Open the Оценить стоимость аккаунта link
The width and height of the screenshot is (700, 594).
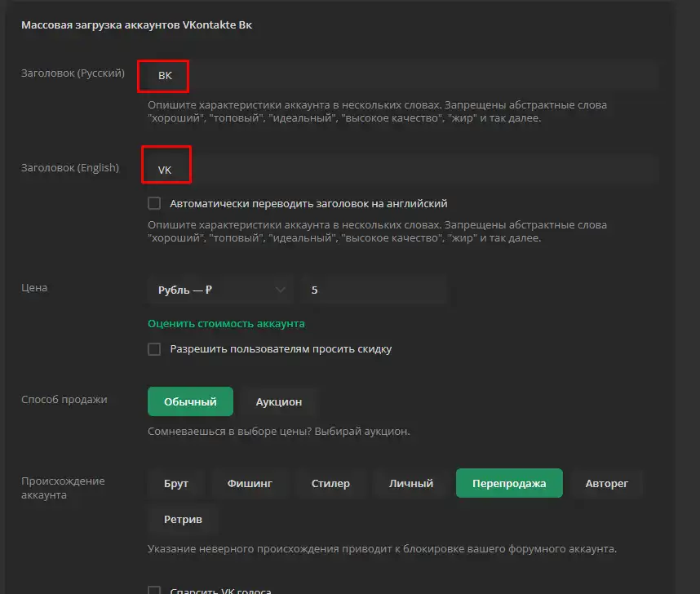click(226, 323)
